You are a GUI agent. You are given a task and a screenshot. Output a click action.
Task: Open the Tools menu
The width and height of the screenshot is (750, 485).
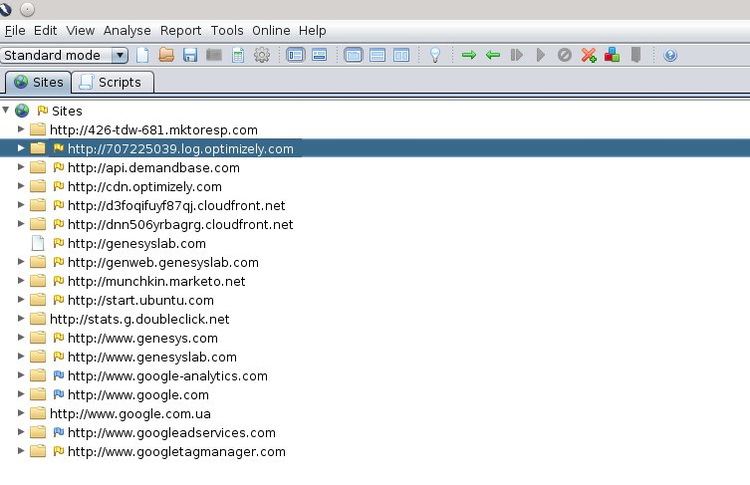[227, 31]
